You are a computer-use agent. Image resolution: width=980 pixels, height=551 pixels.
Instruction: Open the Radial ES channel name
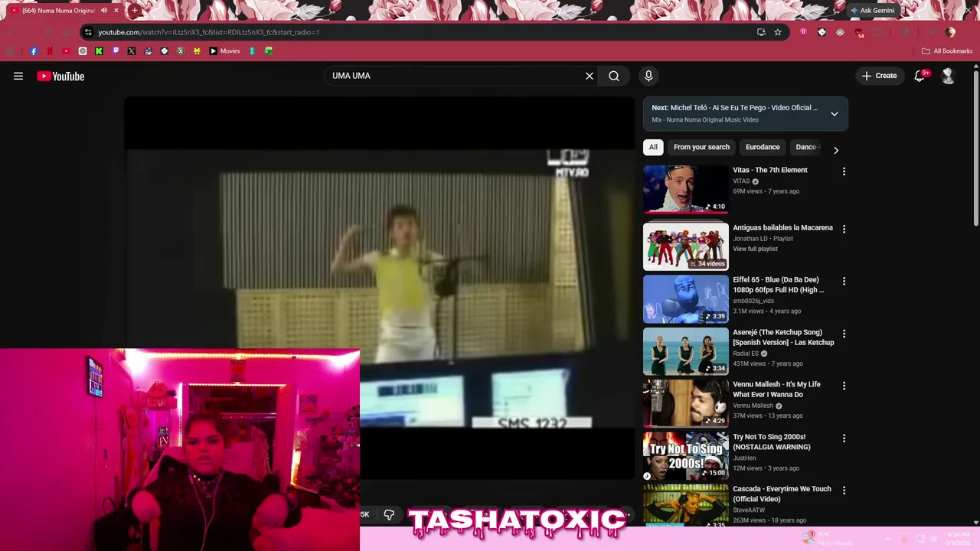745,354
